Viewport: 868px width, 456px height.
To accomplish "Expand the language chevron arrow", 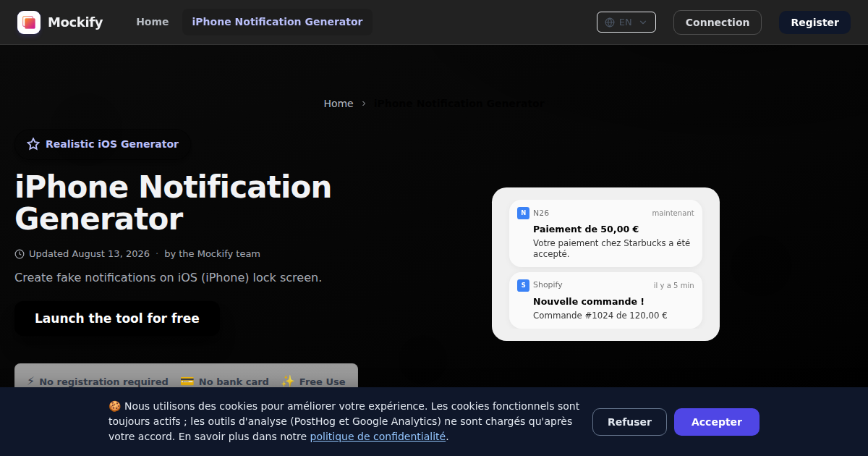I will pyautogui.click(x=643, y=22).
